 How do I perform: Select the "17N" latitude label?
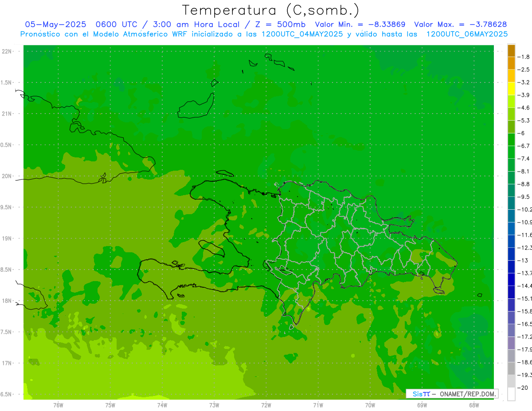click(7, 363)
